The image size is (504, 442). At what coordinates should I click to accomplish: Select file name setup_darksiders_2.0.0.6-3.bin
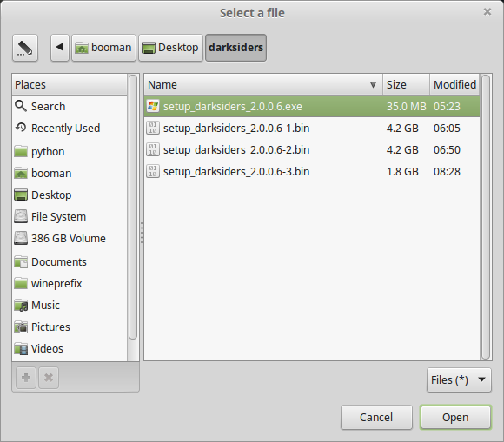pyautogui.click(x=236, y=171)
